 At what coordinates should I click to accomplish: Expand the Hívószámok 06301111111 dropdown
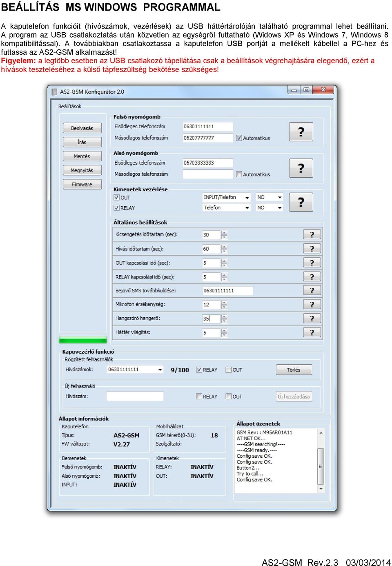[x=160, y=370]
